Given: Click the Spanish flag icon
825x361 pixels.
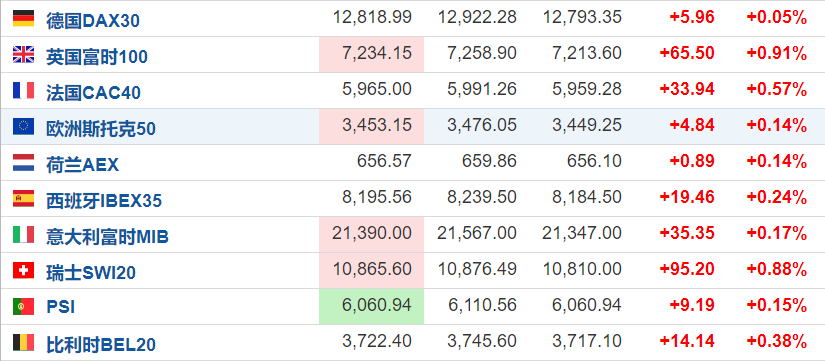Looking at the screenshot, I should [24, 198].
